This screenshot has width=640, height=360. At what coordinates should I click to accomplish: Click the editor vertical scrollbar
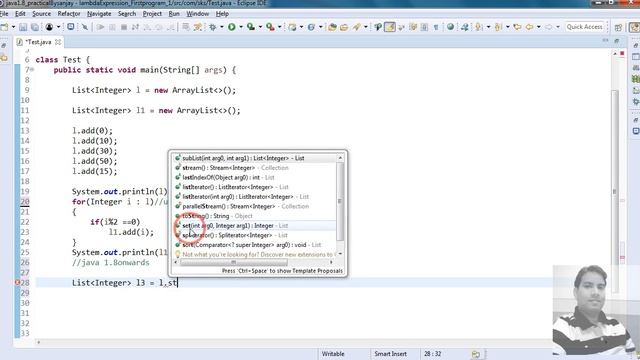(615, 191)
